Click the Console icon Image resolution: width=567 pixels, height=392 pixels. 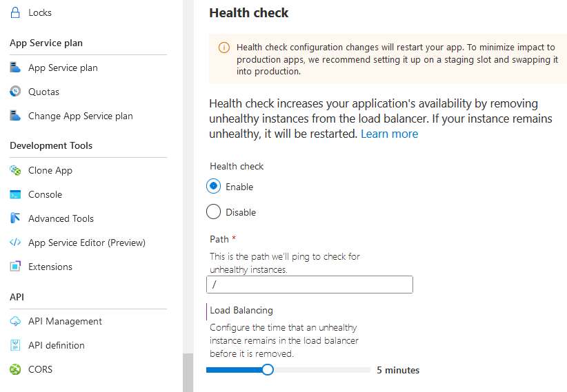click(x=15, y=194)
